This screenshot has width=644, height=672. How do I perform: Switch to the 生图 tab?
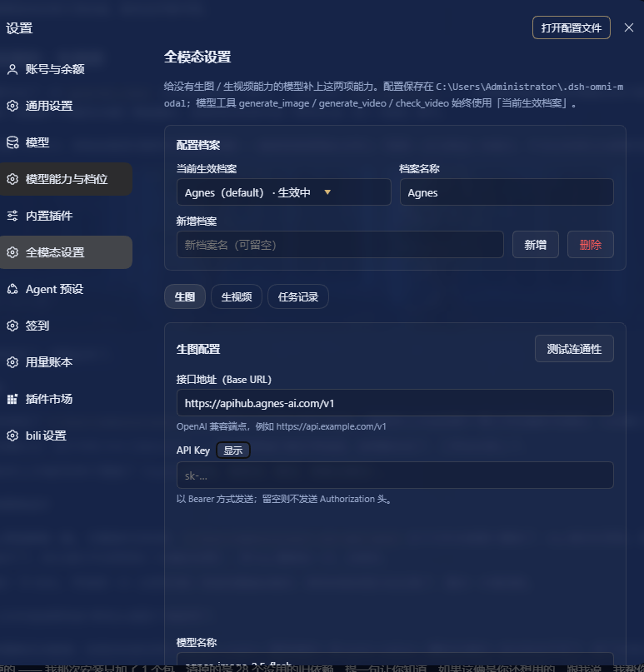[185, 296]
